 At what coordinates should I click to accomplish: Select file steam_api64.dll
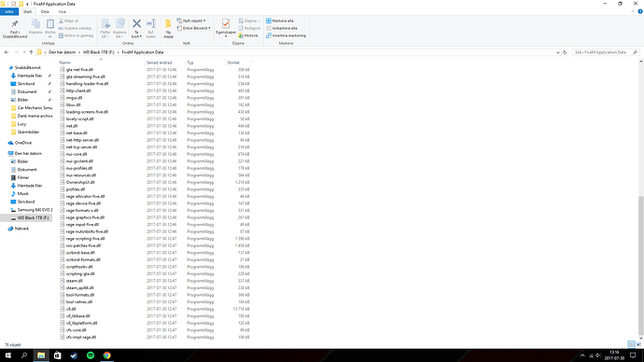tap(79, 287)
